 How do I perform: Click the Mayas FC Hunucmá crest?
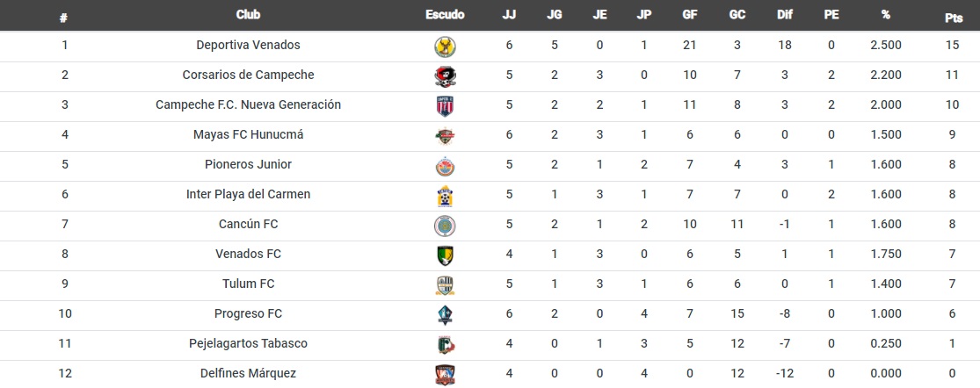pos(445,137)
